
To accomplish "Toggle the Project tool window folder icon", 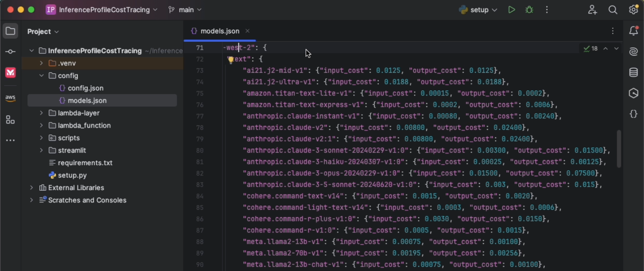I will (x=10, y=31).
